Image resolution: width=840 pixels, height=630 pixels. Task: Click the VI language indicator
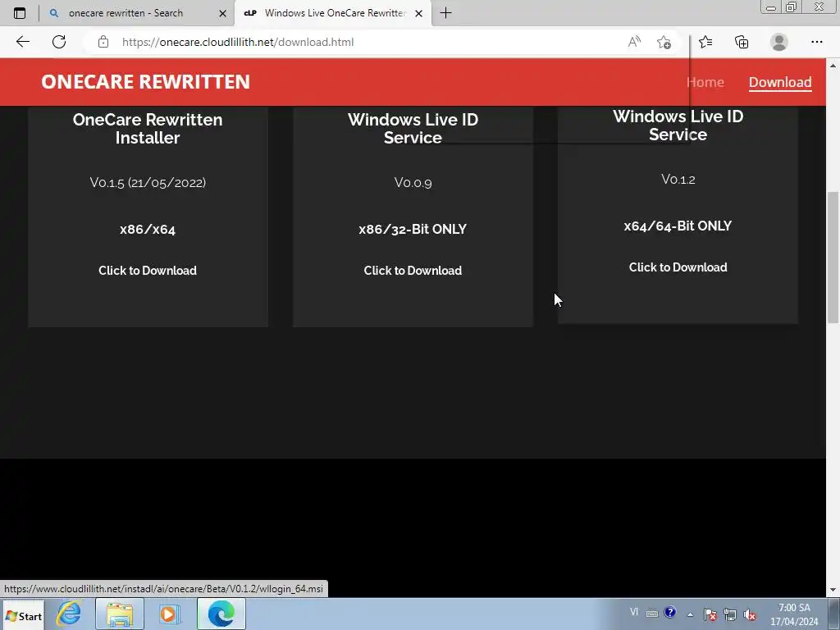(x=634, y=612)
